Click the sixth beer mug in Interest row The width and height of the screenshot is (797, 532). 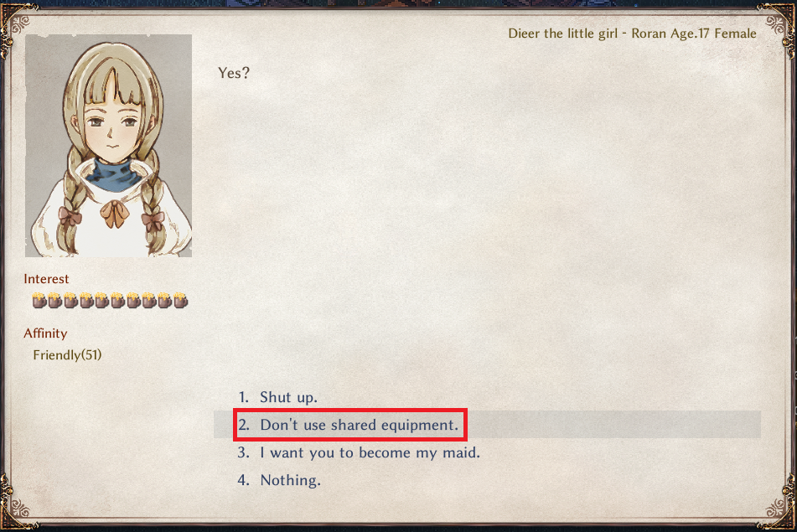point(117,300)
